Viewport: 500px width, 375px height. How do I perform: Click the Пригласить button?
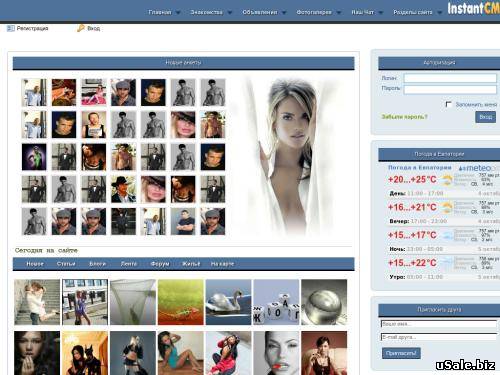tap(401, 353)
